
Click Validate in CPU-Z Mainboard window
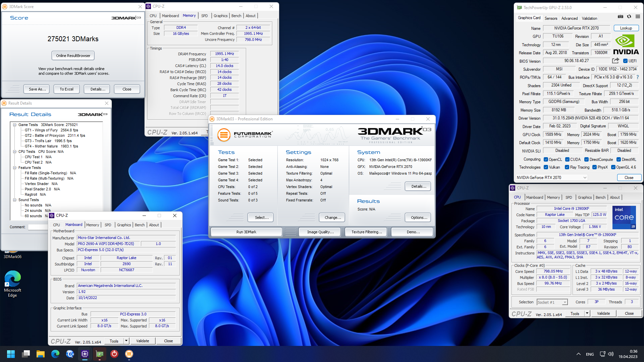point(143,341)
